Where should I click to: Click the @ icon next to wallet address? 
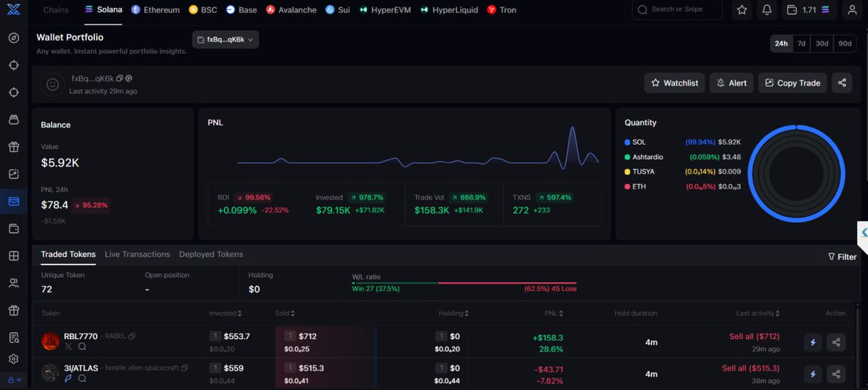pyautogui.click(x=128, y=78)
